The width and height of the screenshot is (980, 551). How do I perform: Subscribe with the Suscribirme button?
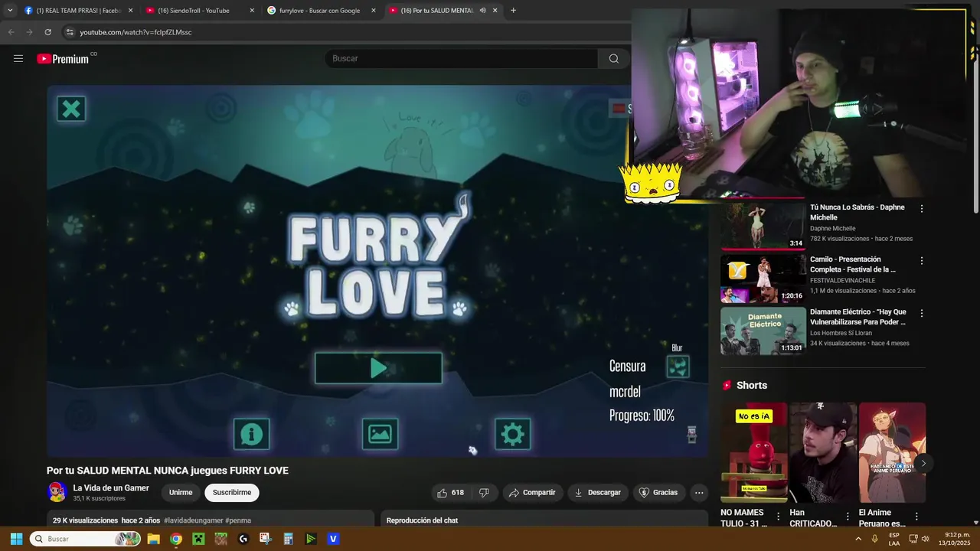click(x=232, y=493)
